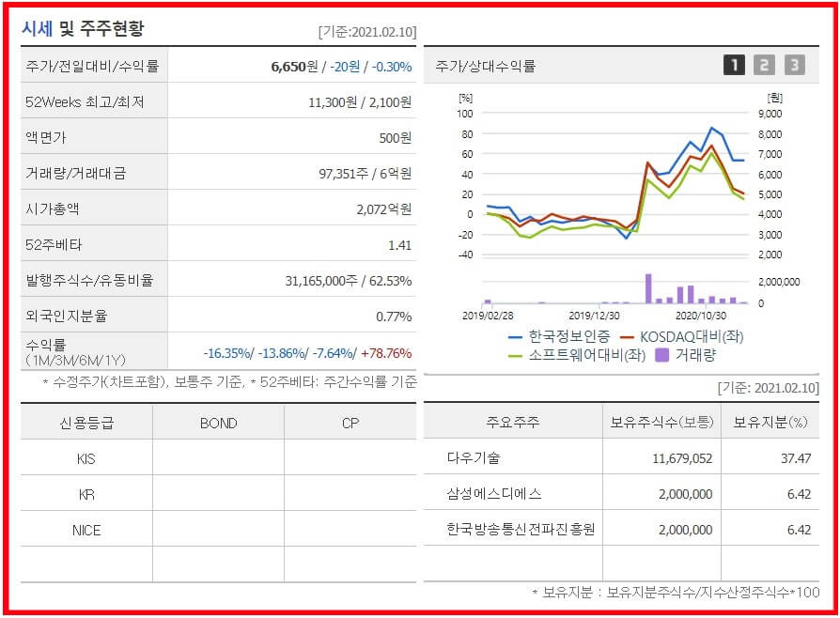Click the 액면가 row label
Viewport: 840px width, 618px height.
pos(45,138)
